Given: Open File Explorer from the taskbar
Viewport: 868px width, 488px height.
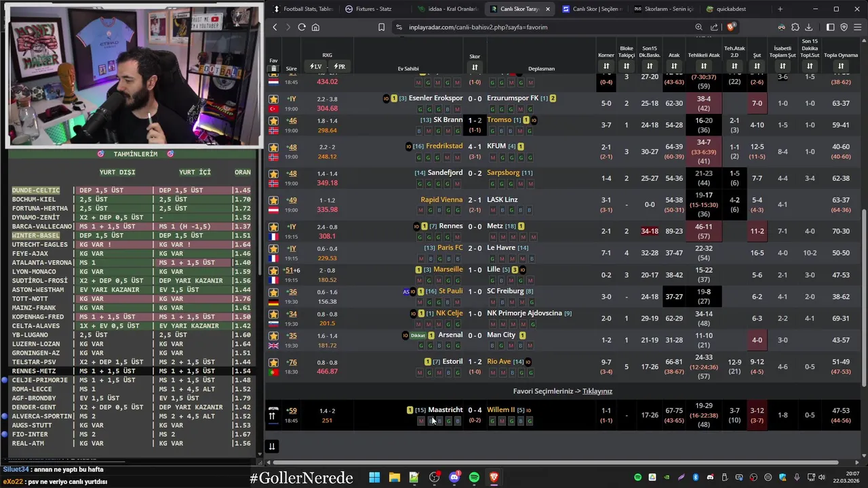Looking at the screenshot, I should pos(394,477).
